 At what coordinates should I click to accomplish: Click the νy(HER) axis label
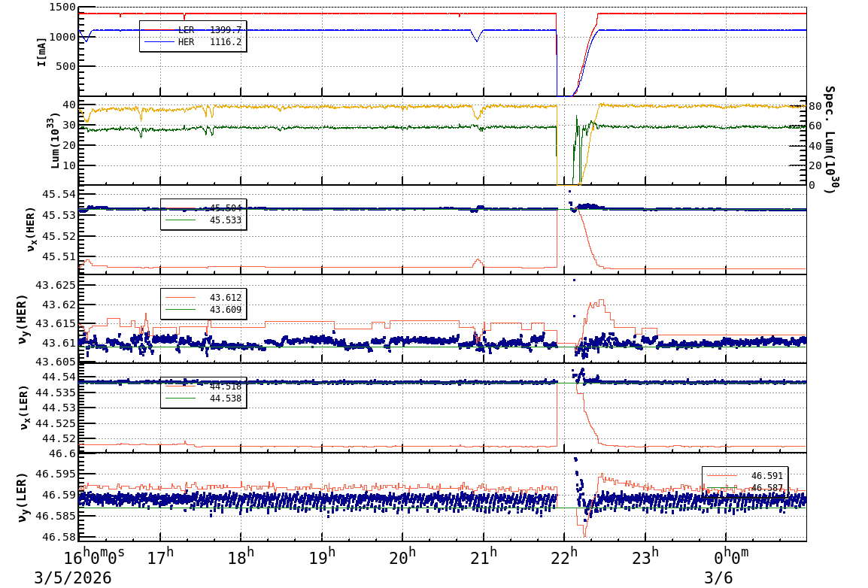tap(22, 319)
